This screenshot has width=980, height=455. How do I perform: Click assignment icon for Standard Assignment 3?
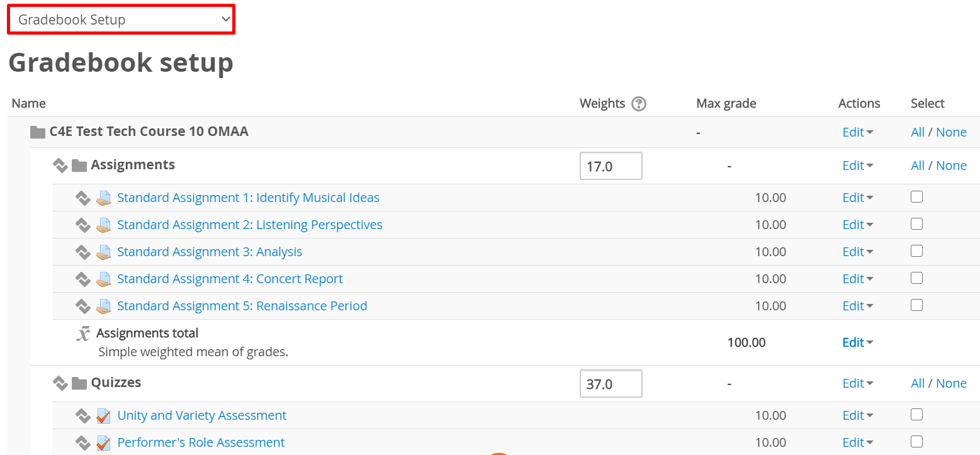coord(104,252)
